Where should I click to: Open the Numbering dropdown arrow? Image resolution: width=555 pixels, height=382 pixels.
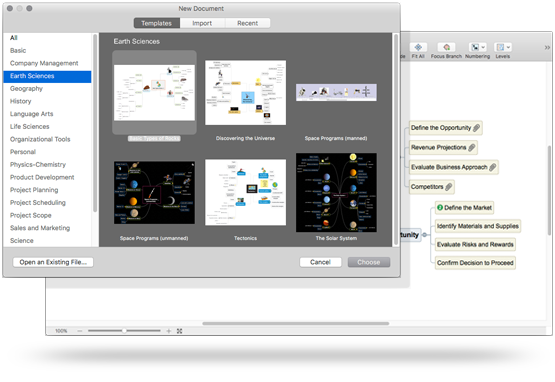coord(483,47)
